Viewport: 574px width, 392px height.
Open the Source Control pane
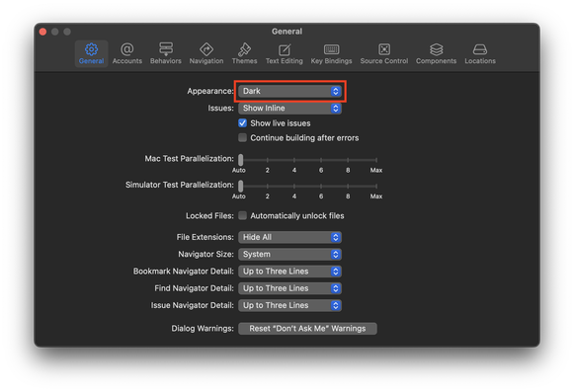point(384,53)
